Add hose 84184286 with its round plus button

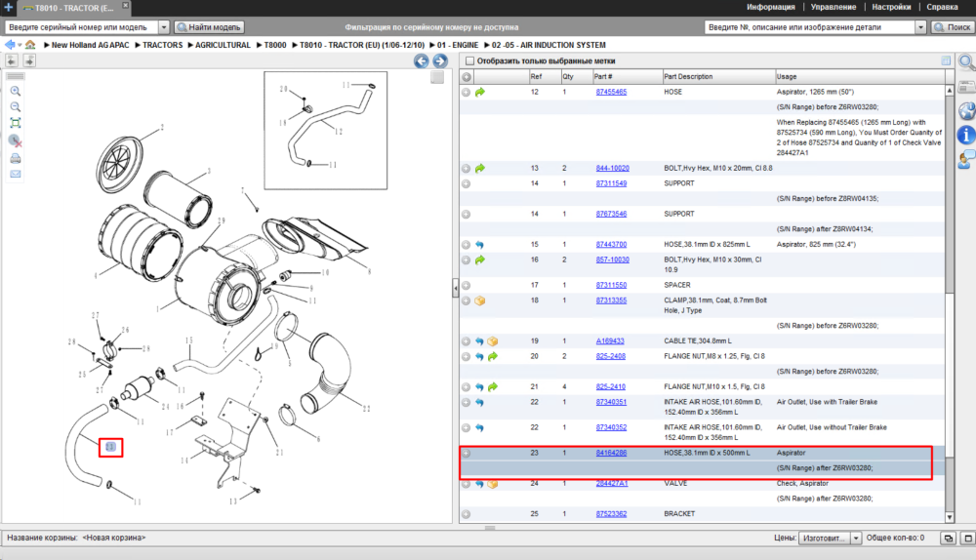466,454
